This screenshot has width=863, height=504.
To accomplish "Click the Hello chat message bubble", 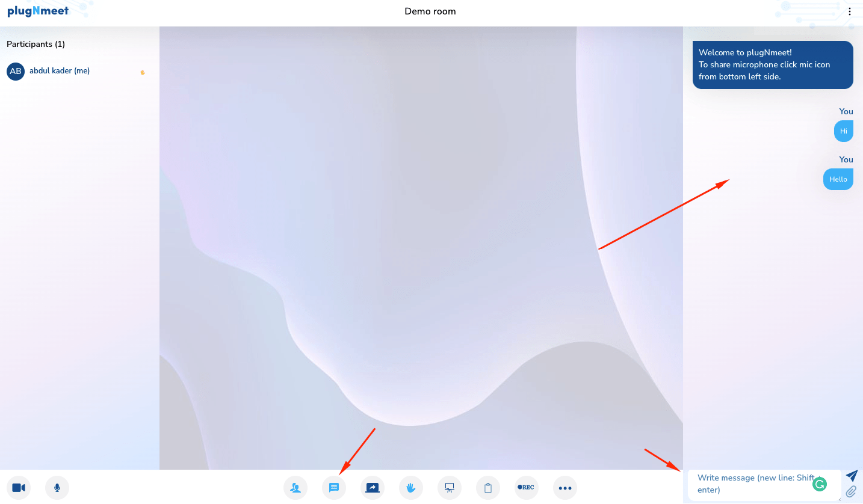I will 838,179.
